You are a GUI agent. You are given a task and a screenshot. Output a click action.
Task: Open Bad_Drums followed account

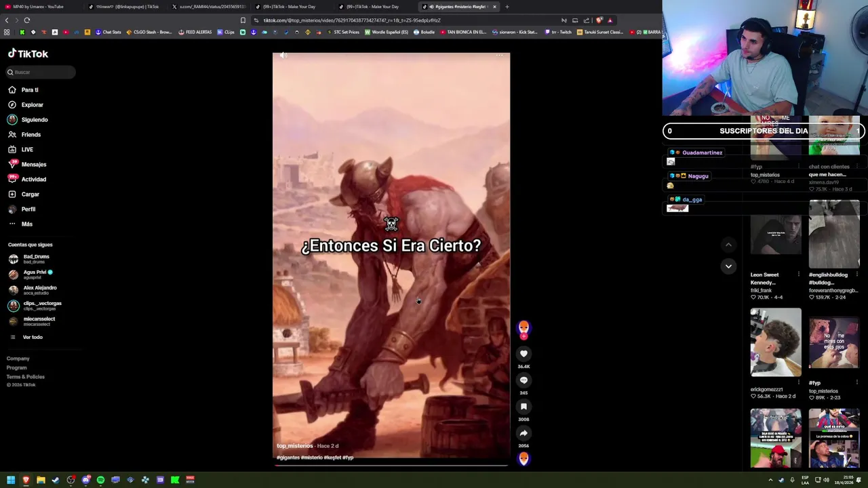pos(36,258)
